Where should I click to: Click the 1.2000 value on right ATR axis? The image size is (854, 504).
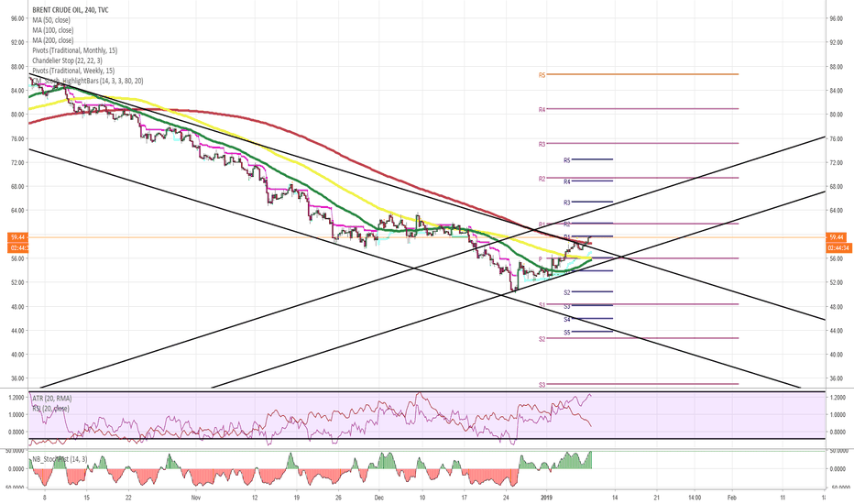coord(838,397)
